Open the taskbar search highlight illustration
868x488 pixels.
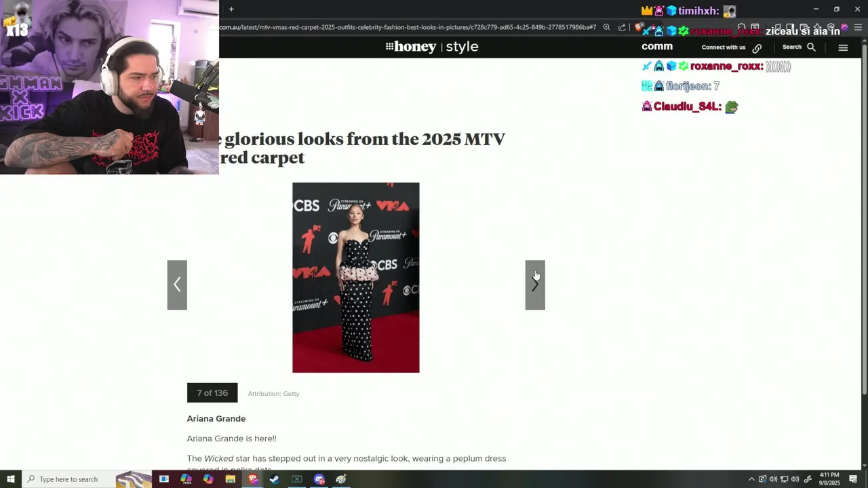134,479
